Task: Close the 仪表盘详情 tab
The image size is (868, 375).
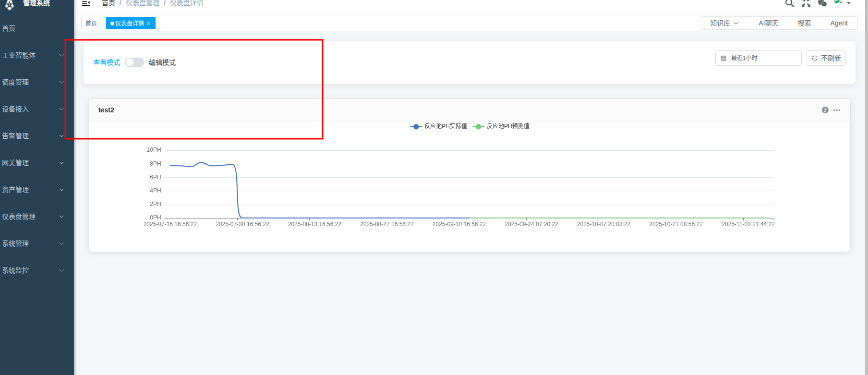Action: (x=148, y=24)
